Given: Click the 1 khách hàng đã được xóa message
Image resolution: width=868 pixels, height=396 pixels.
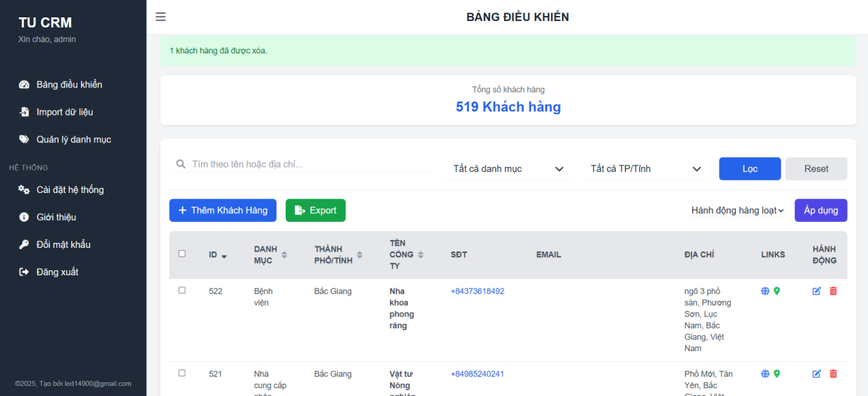Looking at the screenshot, I should coord(218,51).
